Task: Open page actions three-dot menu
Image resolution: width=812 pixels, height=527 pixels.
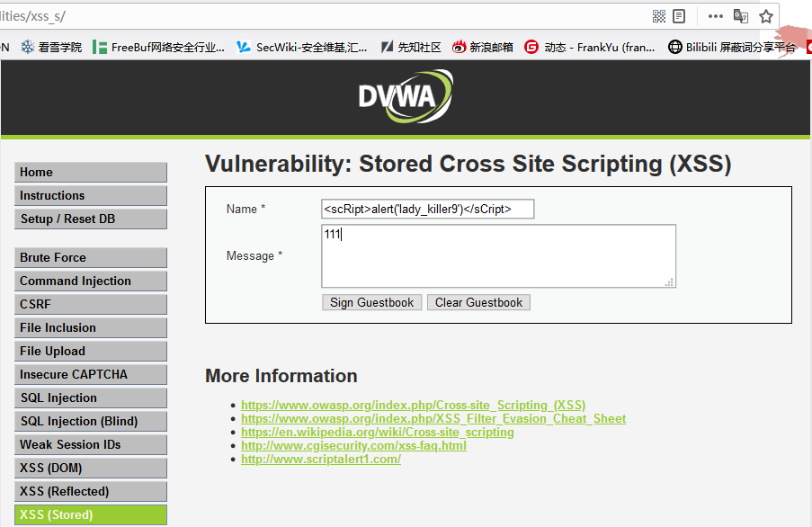Action: (x=715, y=16)
